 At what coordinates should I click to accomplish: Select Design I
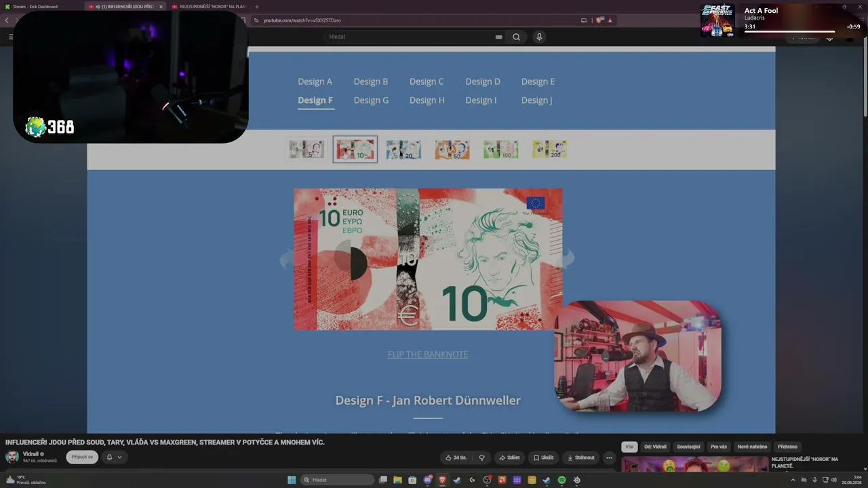[481, 100]
